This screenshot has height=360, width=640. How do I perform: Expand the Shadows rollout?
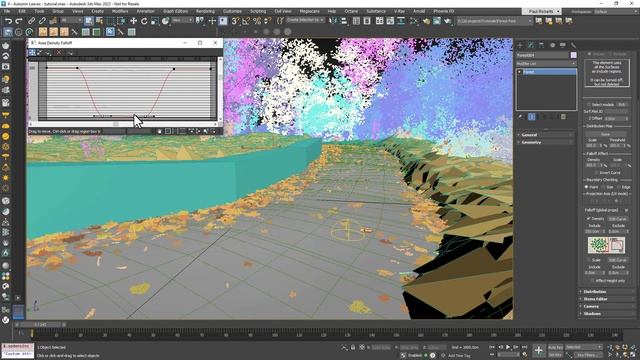click(606, 314)
